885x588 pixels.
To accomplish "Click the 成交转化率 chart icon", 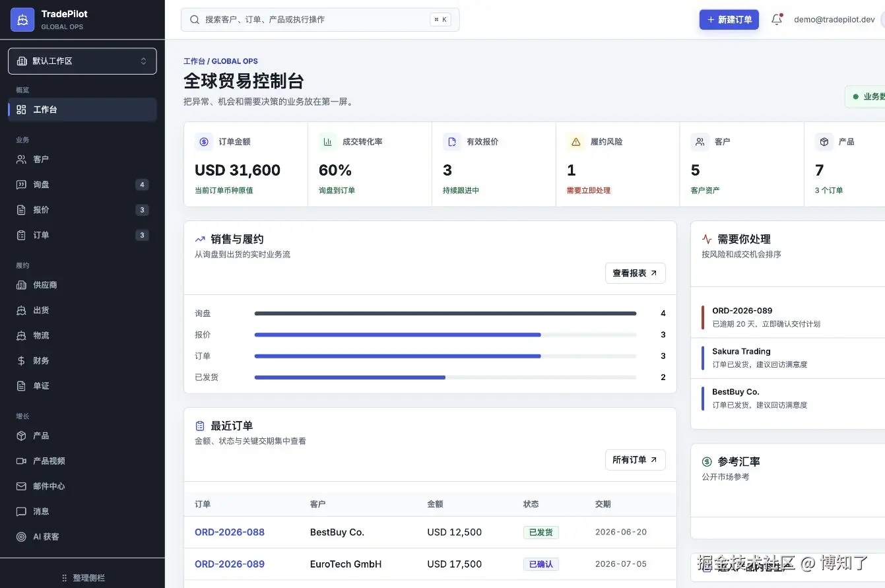I will click(x=328, y=141).
